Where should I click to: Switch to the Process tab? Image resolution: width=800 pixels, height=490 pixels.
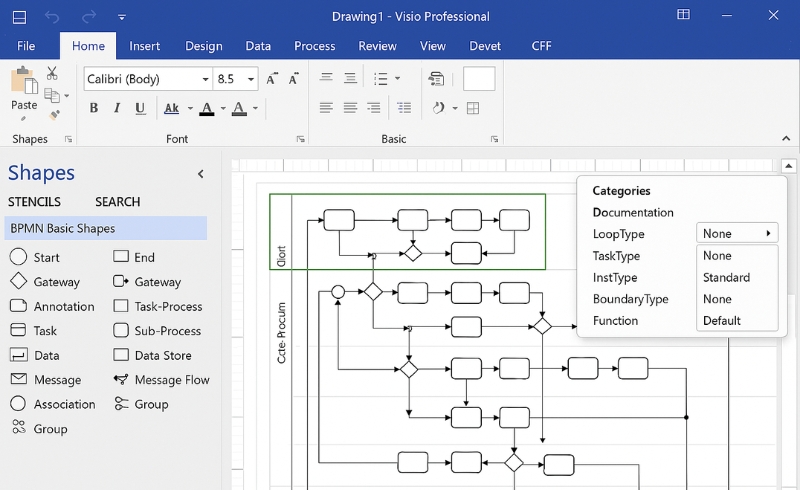315,46
